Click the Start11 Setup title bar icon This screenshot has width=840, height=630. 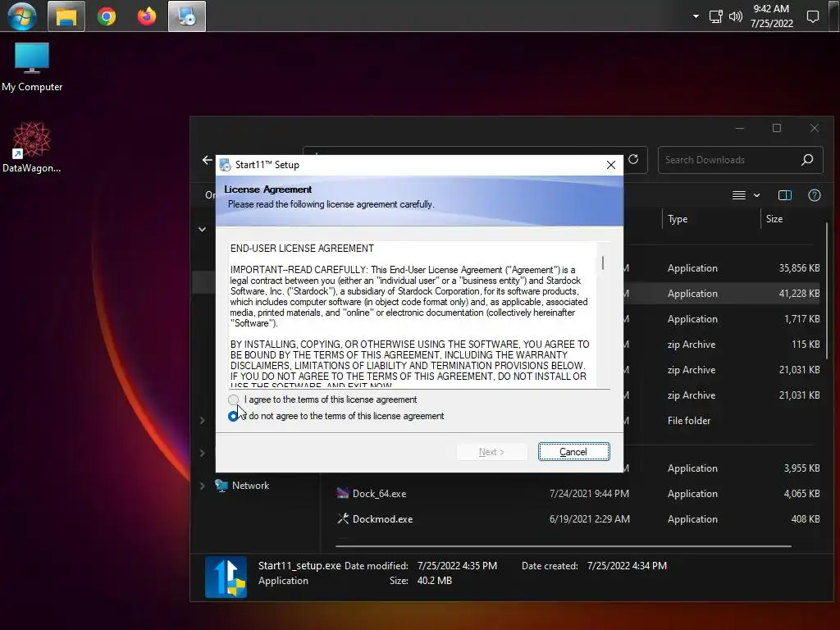click(226, 165)
